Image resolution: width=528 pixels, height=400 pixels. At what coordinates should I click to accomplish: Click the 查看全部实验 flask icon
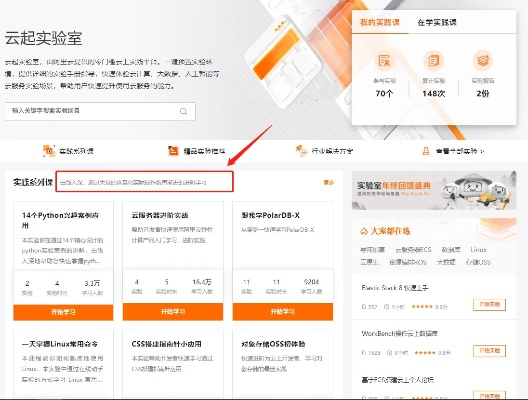tap(426, 151)
